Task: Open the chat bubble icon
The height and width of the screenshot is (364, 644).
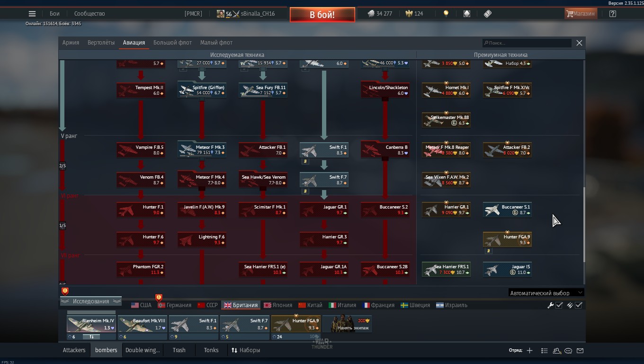Action: tap(568, 350)
